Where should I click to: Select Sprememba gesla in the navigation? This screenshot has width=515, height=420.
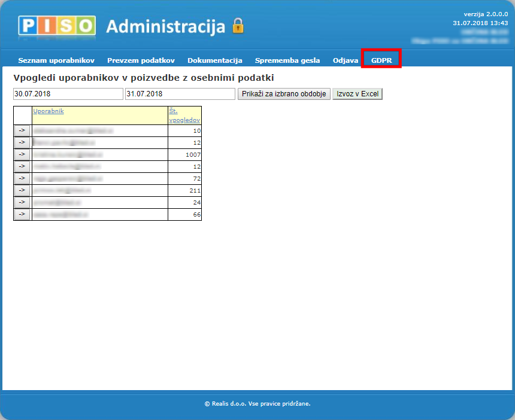point(287,60)
